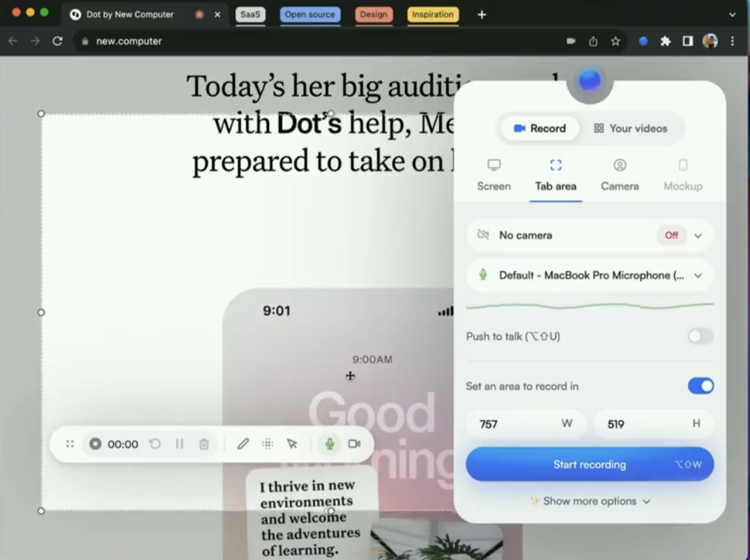
Task: Click the red Off camera badge
Action: click(x=671, y=235)
